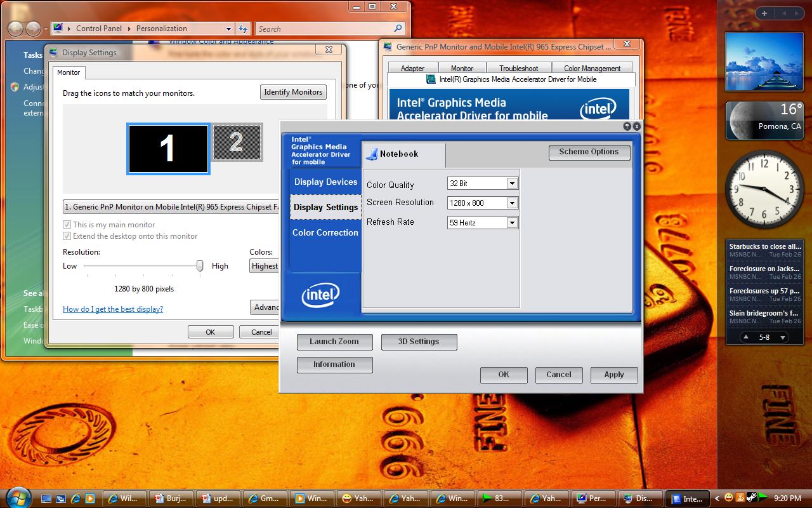Switch to the Monitor tab in properties window

click(x=462, y=68)
